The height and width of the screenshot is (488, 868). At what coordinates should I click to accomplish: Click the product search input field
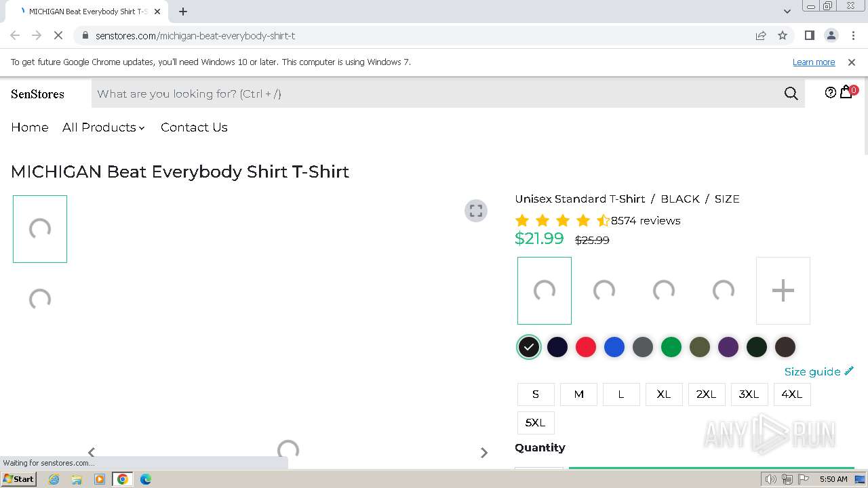click(434, 94)
